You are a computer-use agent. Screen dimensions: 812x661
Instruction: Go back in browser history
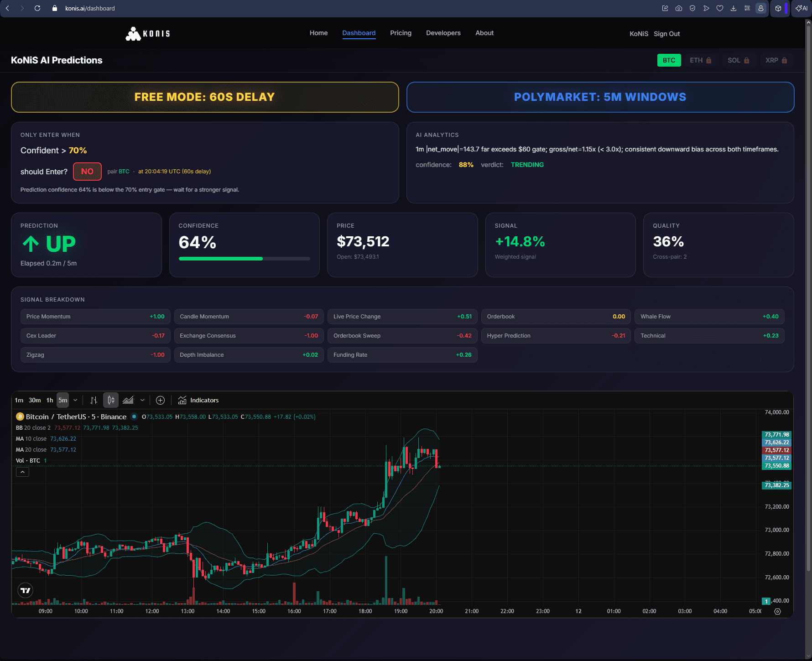click(x=7, y=8)
